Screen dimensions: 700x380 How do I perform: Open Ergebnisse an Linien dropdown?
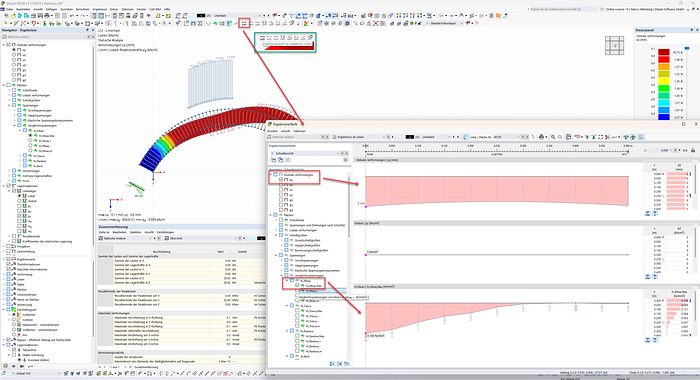coord(384,137)
